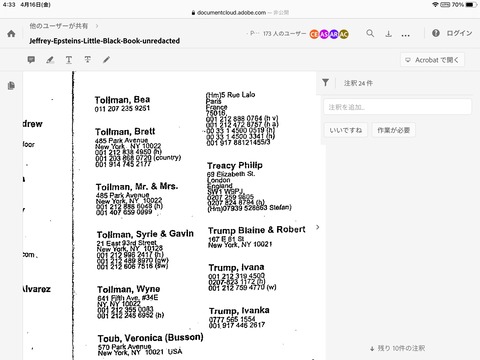Tap the battery indicator in status bar
The height and width of the screenshot is (360, 480).
pyautogui.click(x=471, y=5)
